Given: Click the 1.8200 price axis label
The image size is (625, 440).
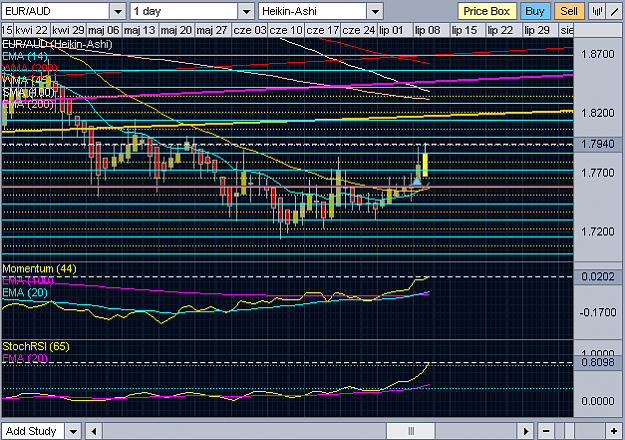Looking at the screenshot, I should (x=597, y=113).
